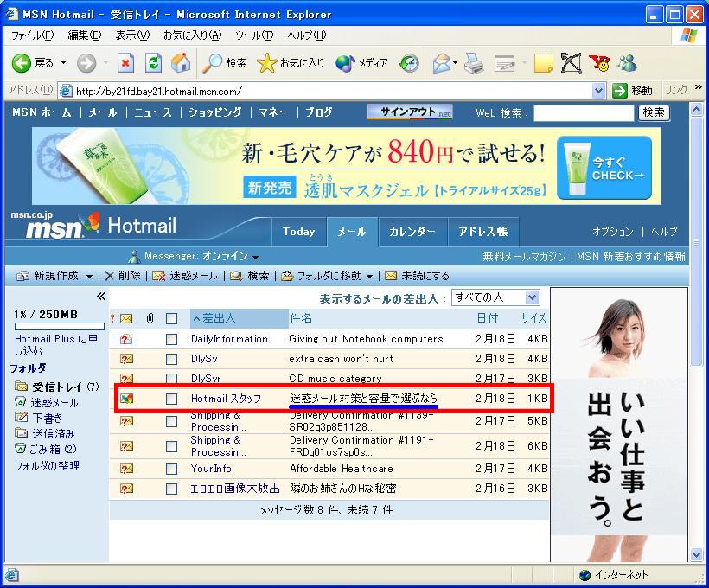Open the 受信トレイ inbox folder

click(x=57, y=387)
